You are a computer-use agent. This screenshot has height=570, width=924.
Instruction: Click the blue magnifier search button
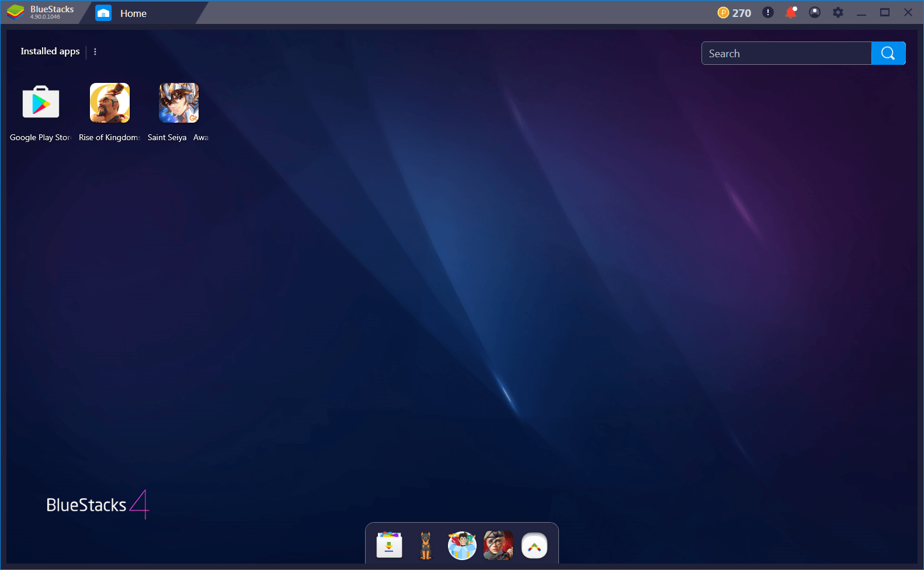coord(888,53)
